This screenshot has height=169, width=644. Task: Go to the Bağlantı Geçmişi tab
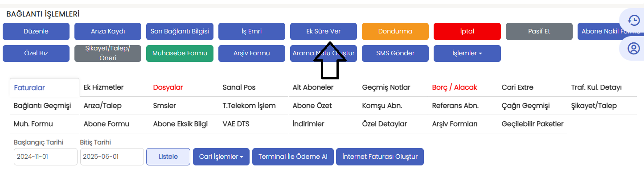[x=42, y=106]
